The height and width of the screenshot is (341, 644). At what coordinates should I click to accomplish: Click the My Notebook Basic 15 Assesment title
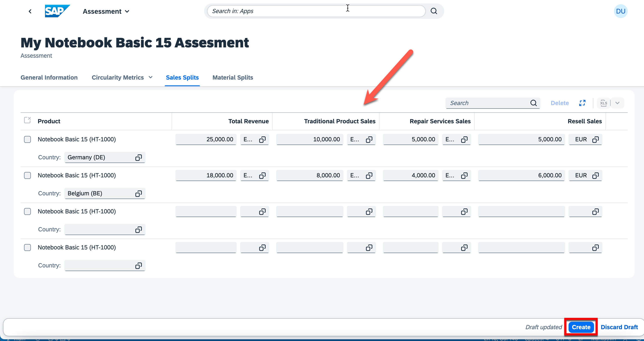click(x=135, y=42)
